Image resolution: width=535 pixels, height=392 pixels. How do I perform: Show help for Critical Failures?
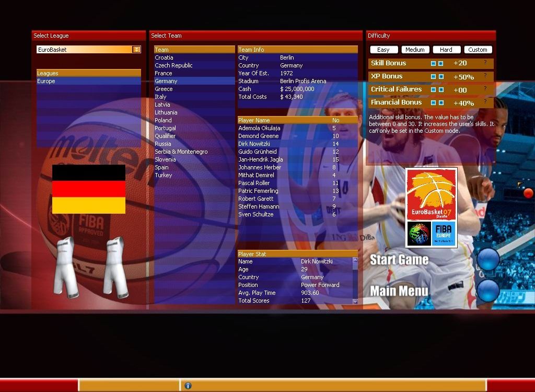485,89
